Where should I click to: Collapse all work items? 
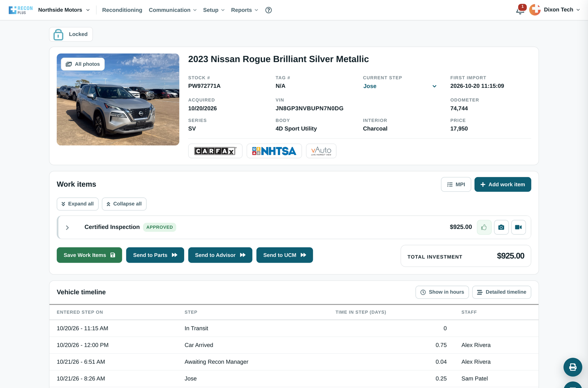[x=124, y=204]
